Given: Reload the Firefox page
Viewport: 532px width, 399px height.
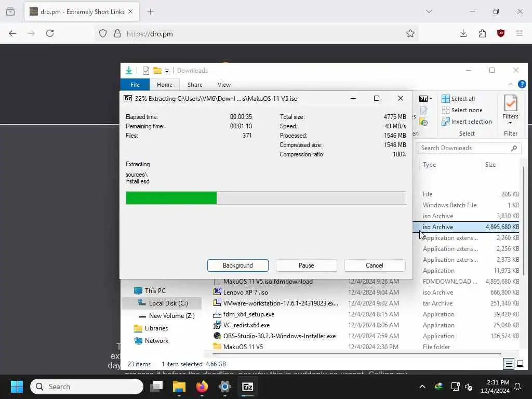Looking at the screenshot, I should 50,33.
